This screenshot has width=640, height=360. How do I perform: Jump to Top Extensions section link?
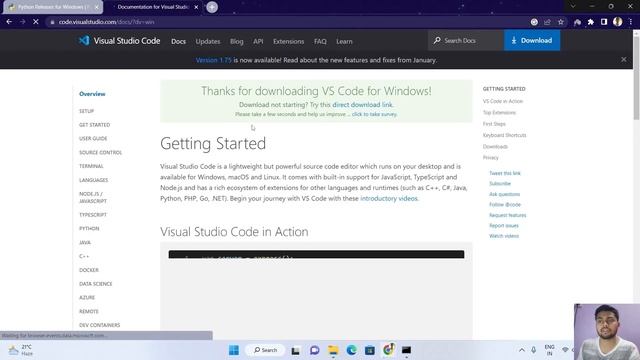[x=499, y=113]
